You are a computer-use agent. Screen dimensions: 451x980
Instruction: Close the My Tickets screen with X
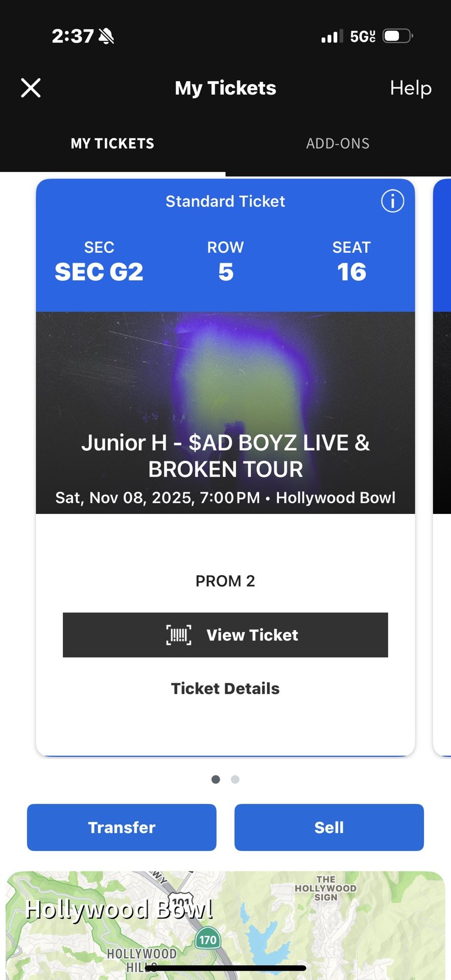[x=31, y=88]
